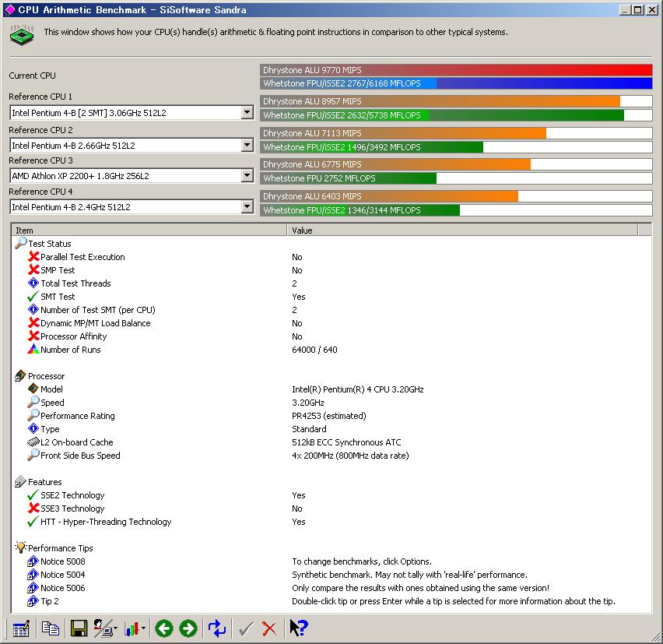
Task: Open Reference CPU 3 dropdown arrow
Action: (x=247, y=175)
